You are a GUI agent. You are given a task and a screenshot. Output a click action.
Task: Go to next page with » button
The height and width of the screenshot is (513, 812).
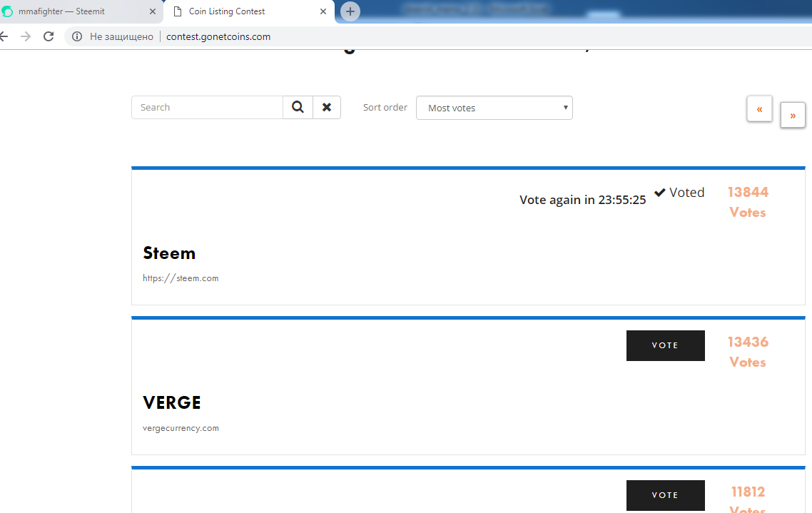tap(793, 115)
